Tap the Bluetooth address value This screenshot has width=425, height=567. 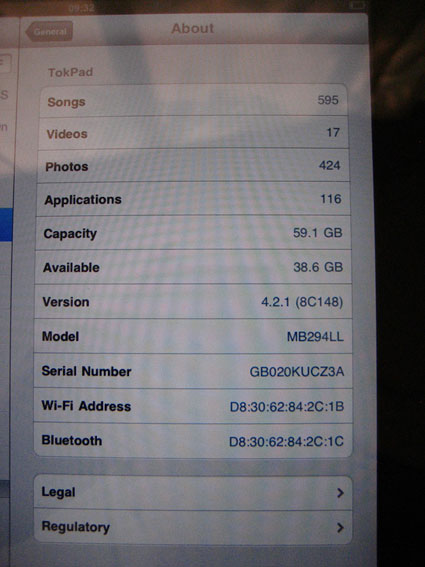[x=286, y=441]
